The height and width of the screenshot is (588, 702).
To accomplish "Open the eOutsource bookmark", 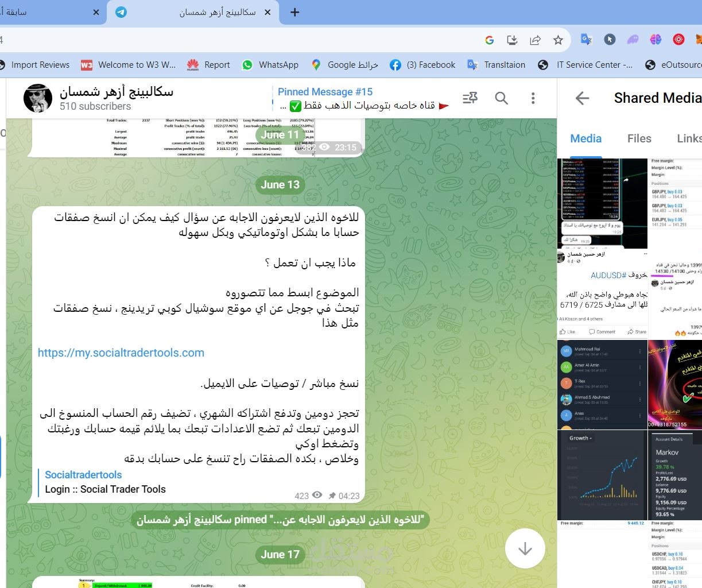I will coord(673,65).
